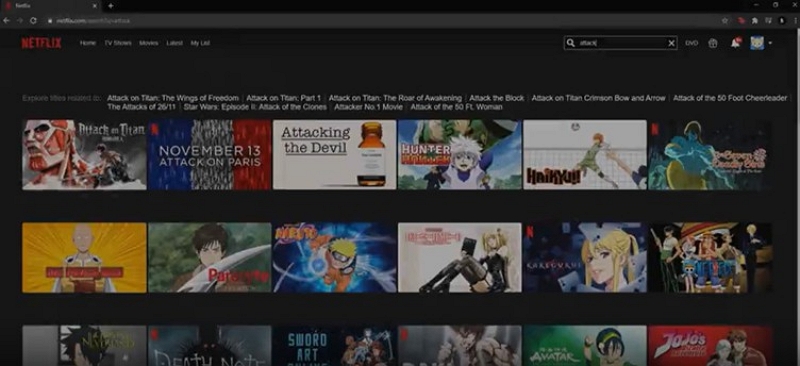Open Attack on Titan Crimson Bow and Arrow link
Screen dimensions: 800x366
[x=598, y=98]
